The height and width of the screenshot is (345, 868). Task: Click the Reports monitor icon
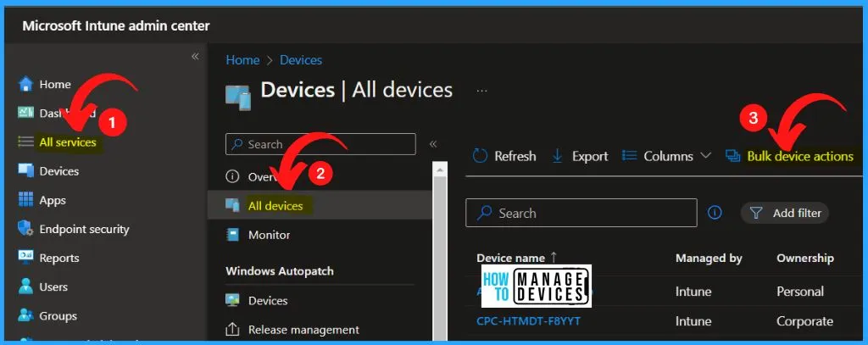(25, 257)
